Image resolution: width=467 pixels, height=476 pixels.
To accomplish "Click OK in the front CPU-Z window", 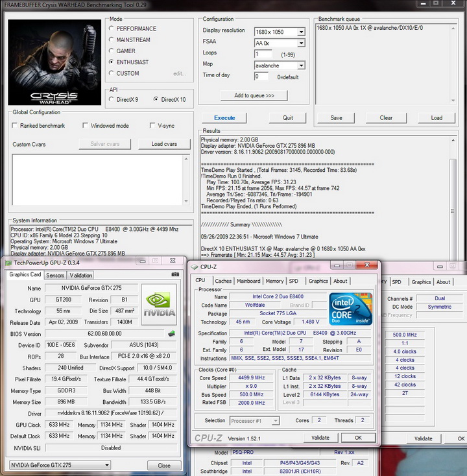I will point(358,438).
